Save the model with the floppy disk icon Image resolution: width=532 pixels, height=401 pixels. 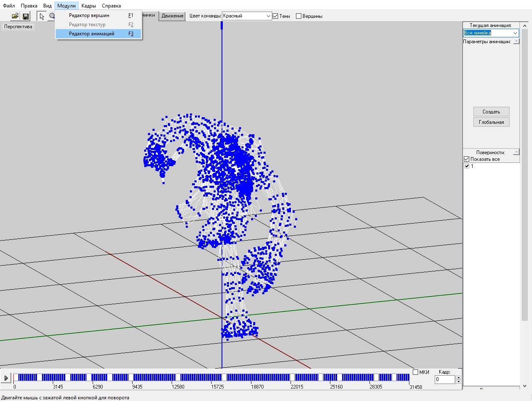(26, 16)
